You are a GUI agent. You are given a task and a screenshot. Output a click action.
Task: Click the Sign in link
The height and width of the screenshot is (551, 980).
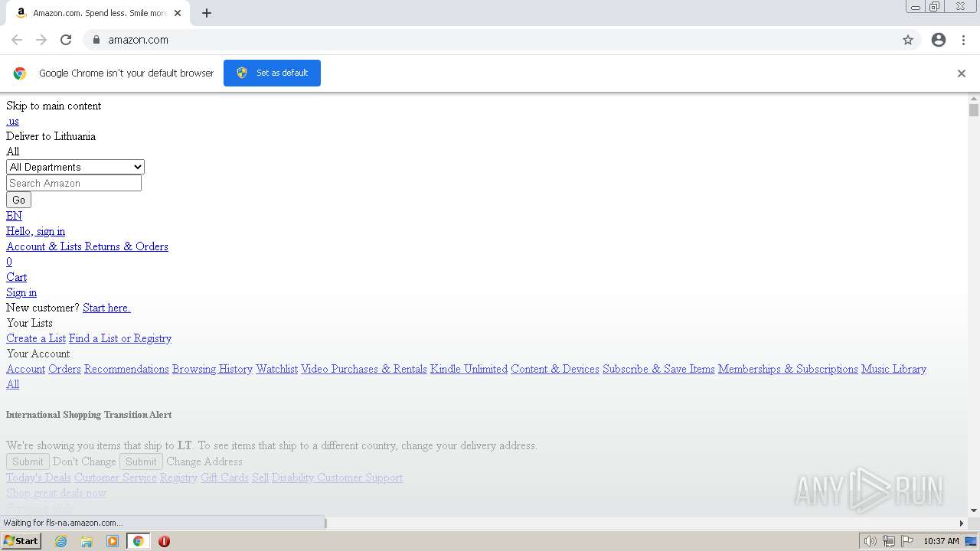[21, 292]
